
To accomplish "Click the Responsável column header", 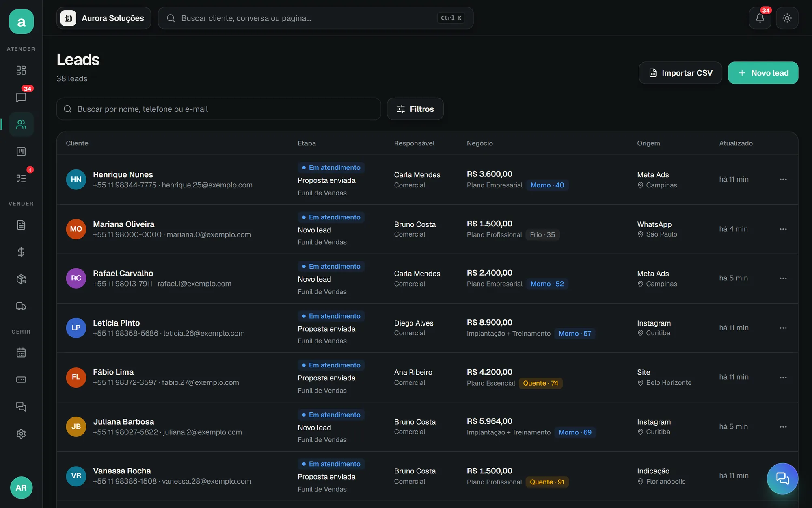I will [414, 143].
